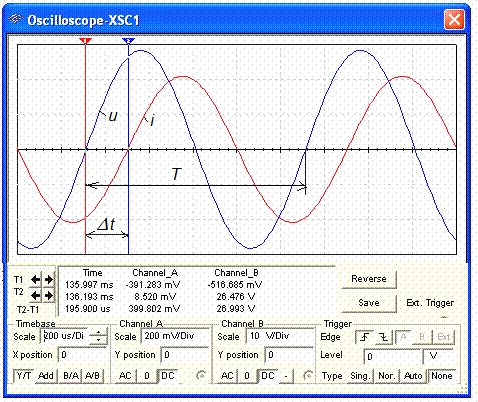The height and width of the screenshot is (402, 478).
Task: Close the Oscilloscope-XSC1 window
Action: pyautogui.click(x=454, y=20)
